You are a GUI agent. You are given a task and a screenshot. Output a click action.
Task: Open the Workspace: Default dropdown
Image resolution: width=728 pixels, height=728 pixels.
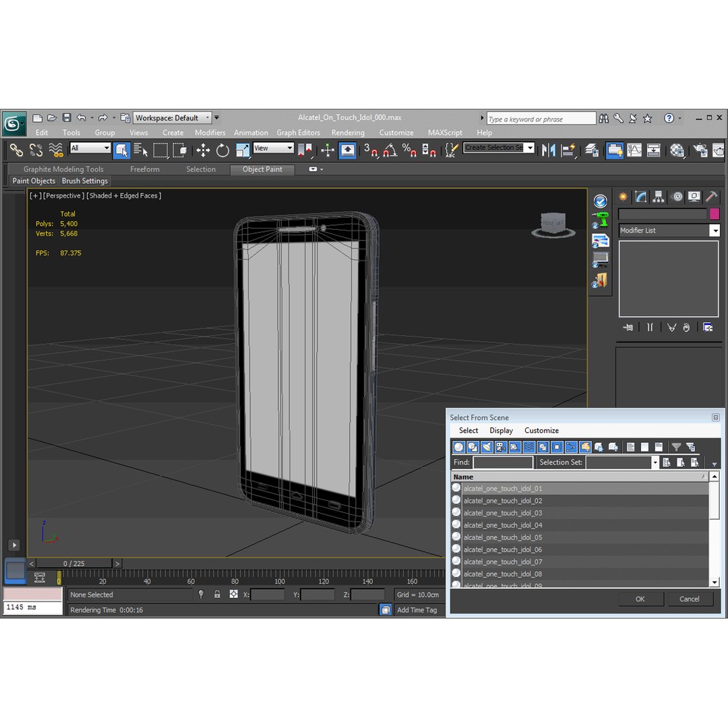[173, 118]
